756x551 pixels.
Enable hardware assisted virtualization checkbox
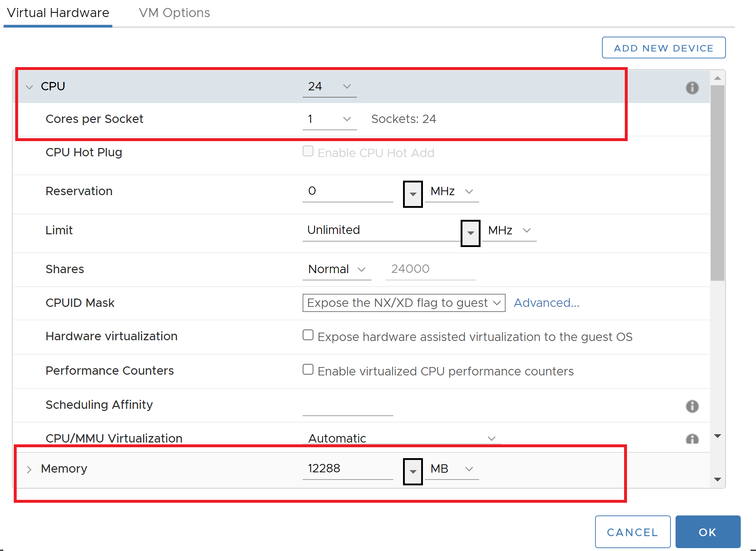[308, 335]
